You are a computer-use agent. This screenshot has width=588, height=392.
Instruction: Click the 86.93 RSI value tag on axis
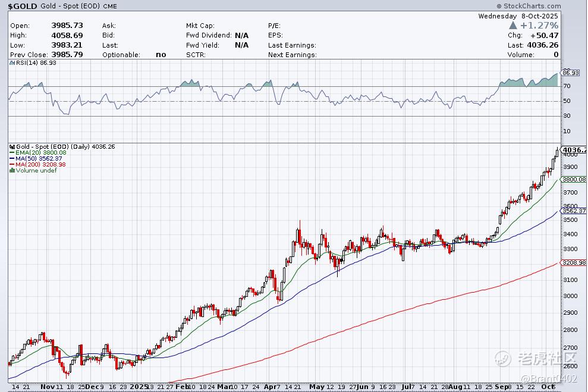[x=570, y=73]
